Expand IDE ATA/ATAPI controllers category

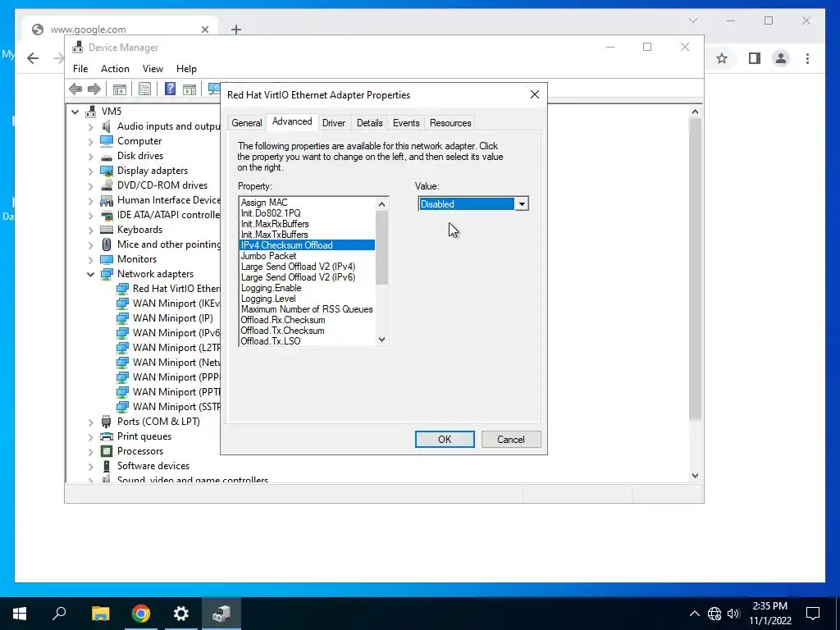point(90,216)
